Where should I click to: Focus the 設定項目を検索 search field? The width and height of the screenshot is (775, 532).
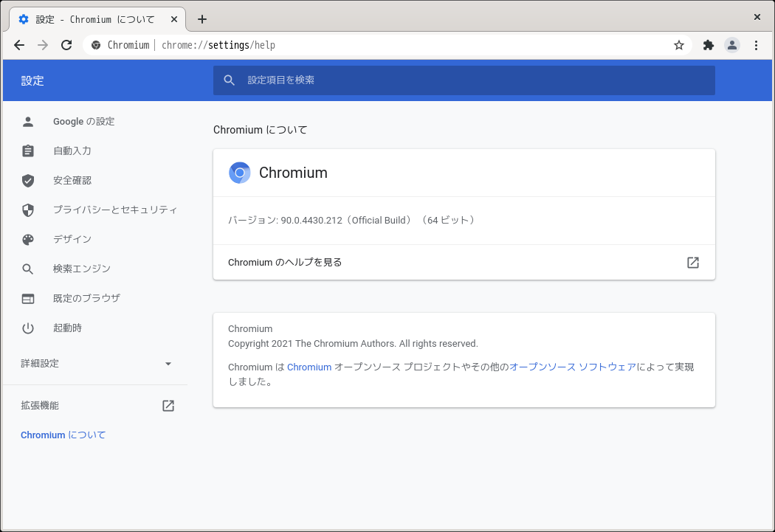point(464,80)
